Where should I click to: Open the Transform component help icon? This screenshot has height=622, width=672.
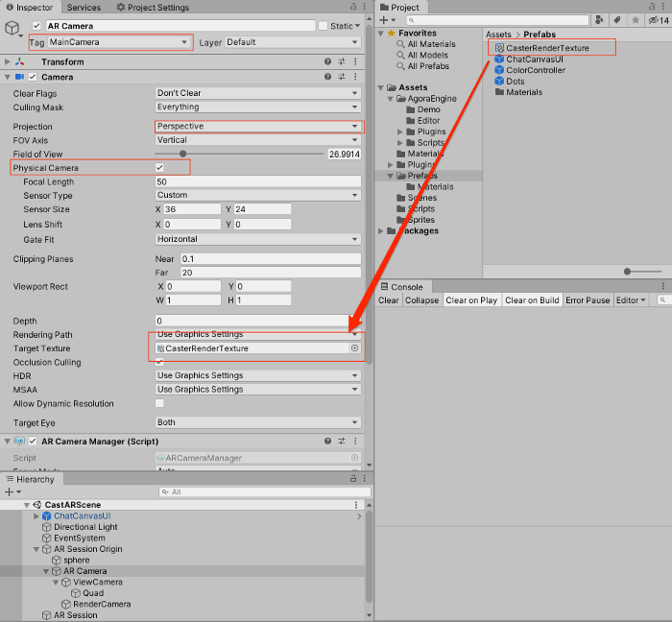tap(328, 61)
